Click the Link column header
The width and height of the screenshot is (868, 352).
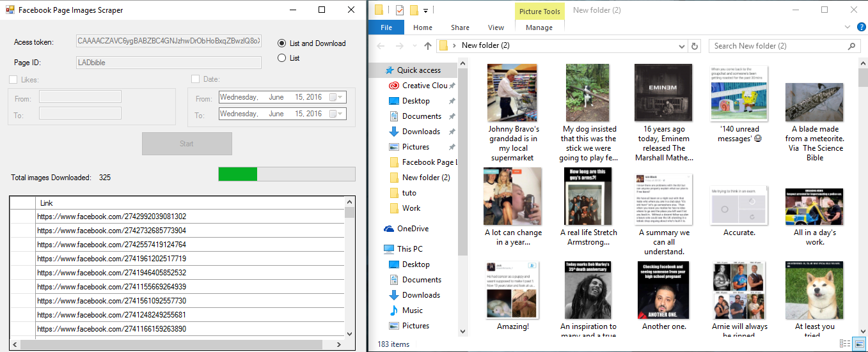coord(190,203)
